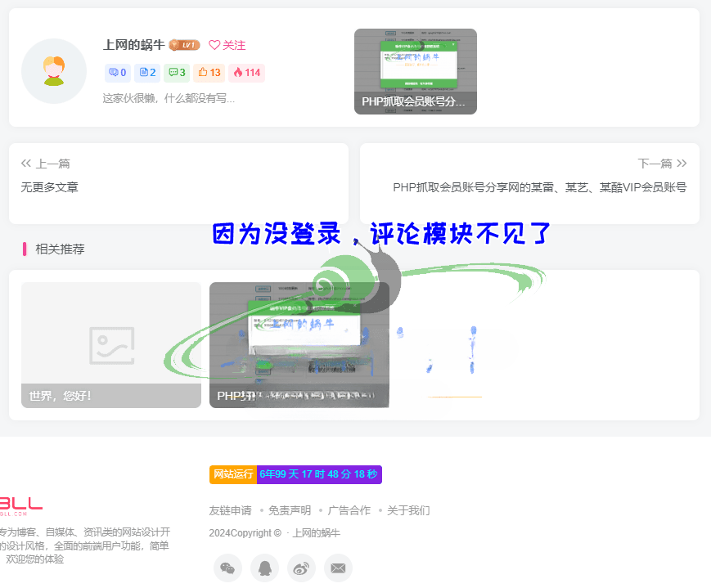This screenshot has height=588, width=711.
Task: Go to previous article via 上一篇
Action: click(46, 164)
